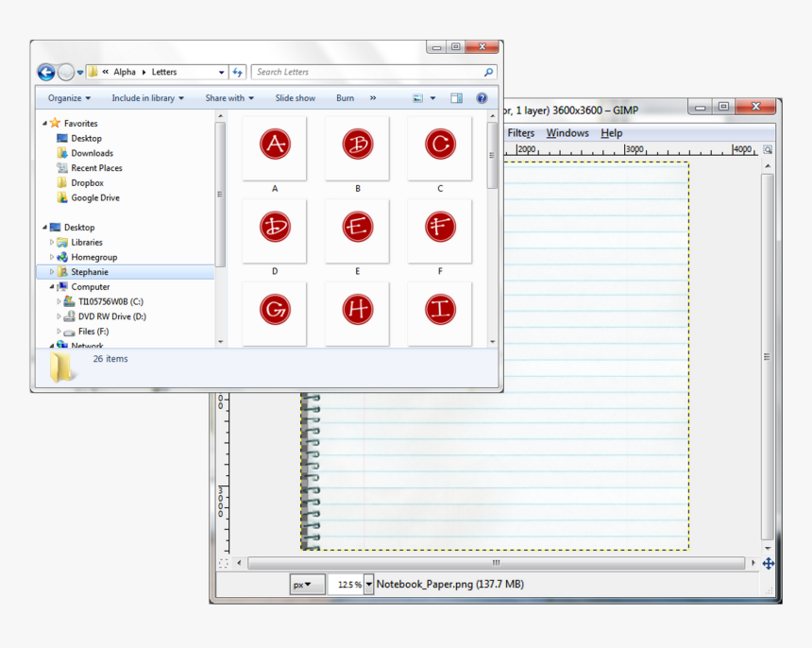This screenshot has height=648, width=812.
Task: Open Help in the Explorer toolbar help icon
Action: [x=482, y=97]
